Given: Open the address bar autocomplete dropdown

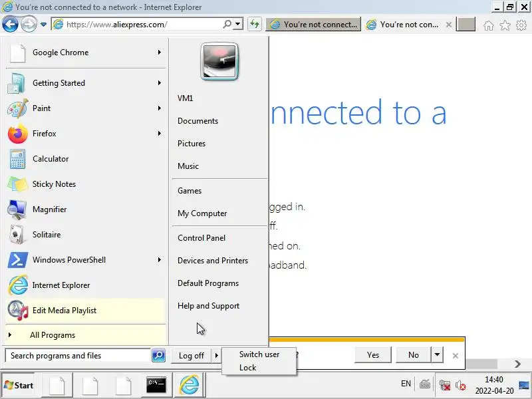Looking at the screenshot, I should [x=238, y=24].
